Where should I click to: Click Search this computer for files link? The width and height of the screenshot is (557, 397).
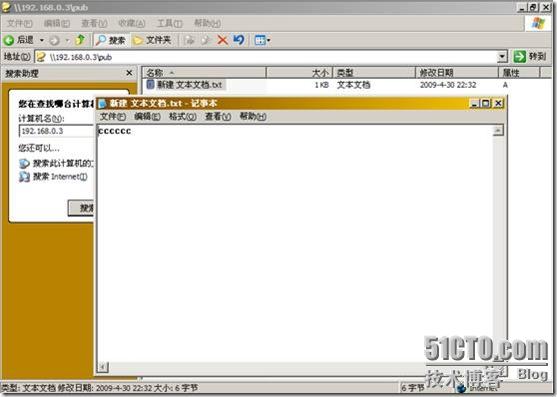(57, 163)
